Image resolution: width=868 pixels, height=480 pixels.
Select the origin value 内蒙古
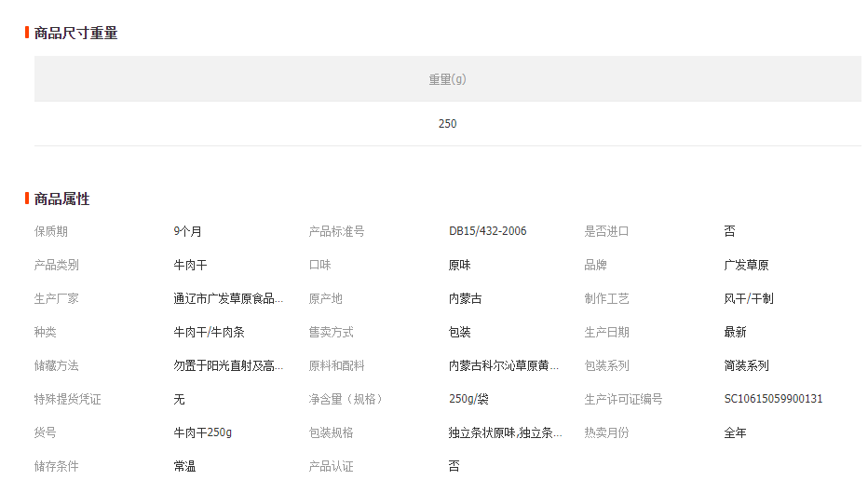point(465,298)
